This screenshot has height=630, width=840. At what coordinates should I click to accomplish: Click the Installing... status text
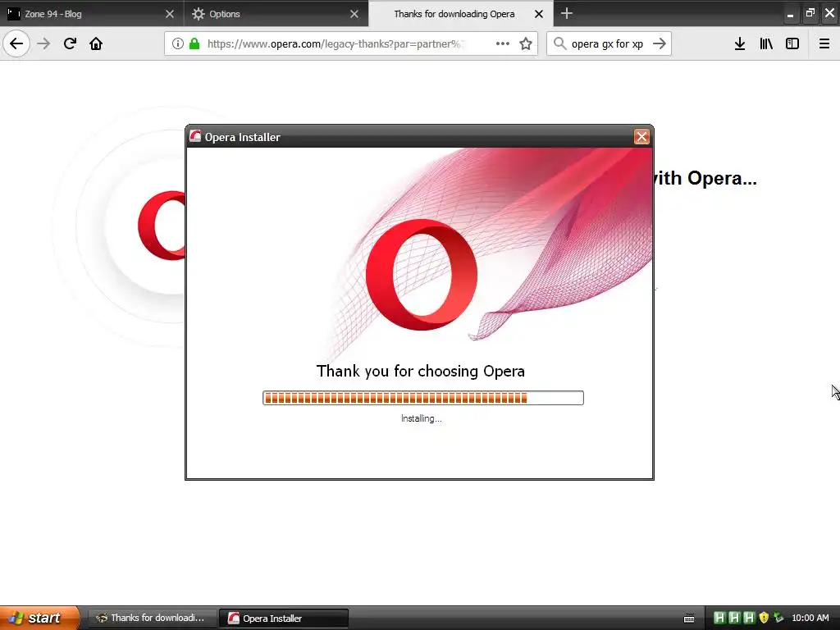[421, 418]
